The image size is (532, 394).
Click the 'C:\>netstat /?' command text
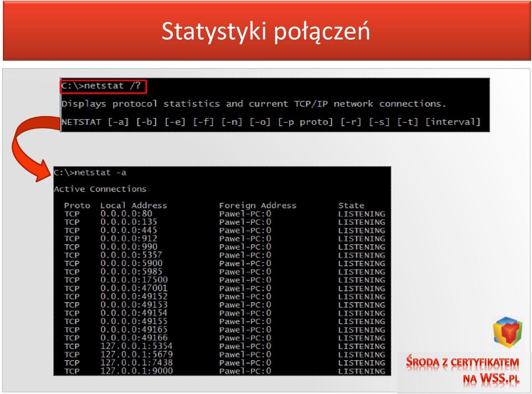(x=101, y=86)
